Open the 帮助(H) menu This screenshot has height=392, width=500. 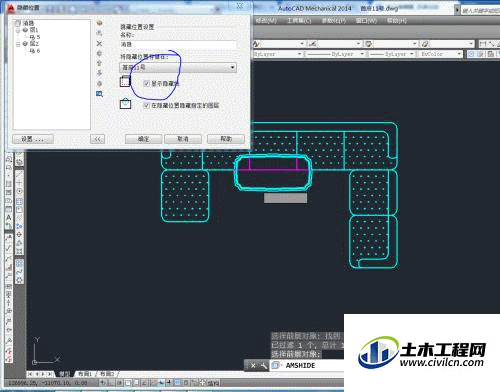pos(396,21)
